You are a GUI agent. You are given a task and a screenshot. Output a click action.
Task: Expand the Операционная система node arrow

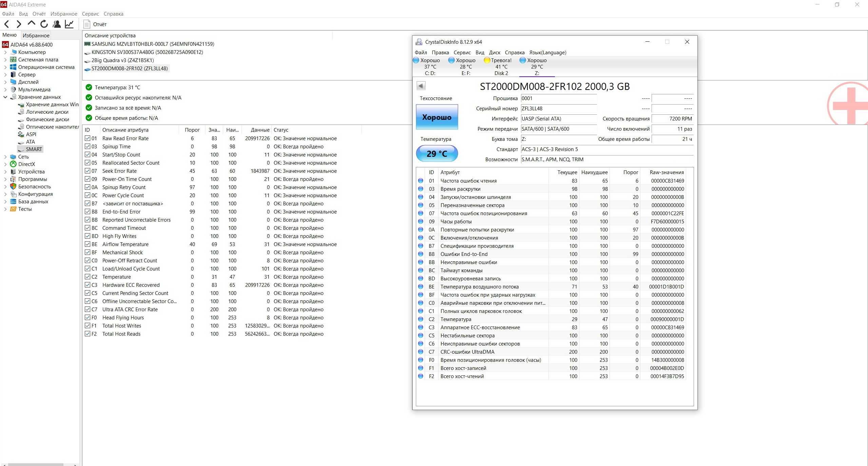tap(5, 67)
